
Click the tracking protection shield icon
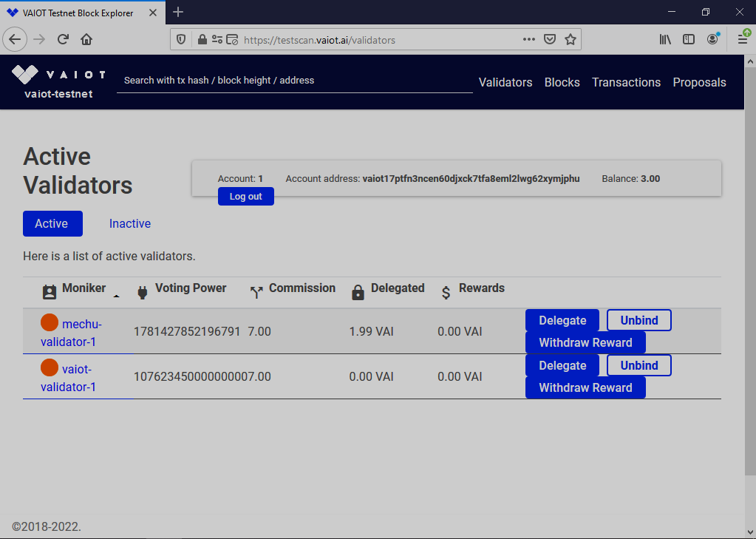click(181, 40)
